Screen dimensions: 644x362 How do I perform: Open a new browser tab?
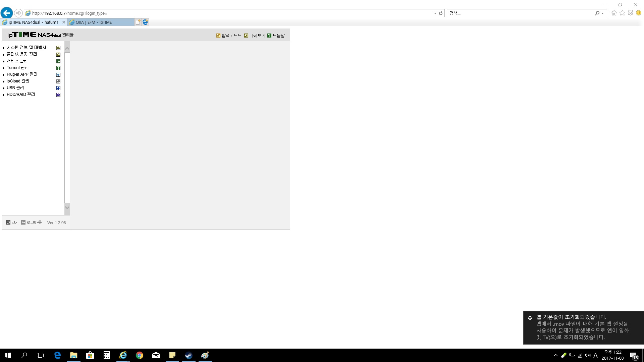pyautogui.click(x=138, y=22)
